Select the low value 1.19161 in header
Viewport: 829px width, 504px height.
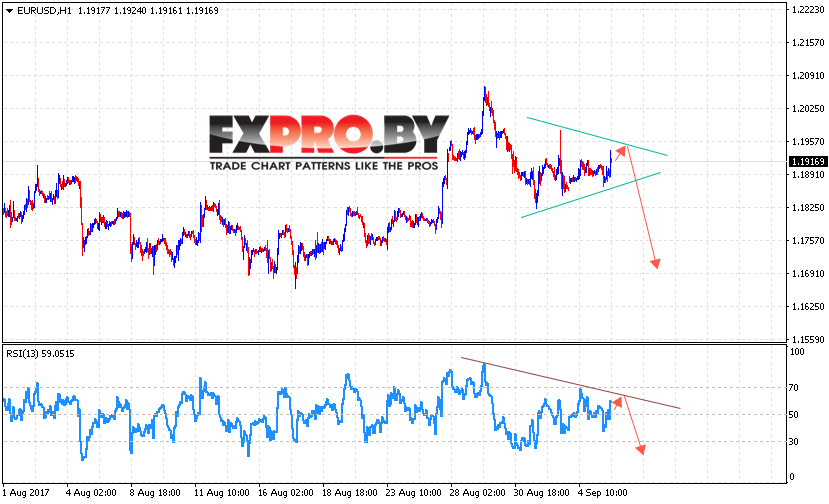click(165, 11)
